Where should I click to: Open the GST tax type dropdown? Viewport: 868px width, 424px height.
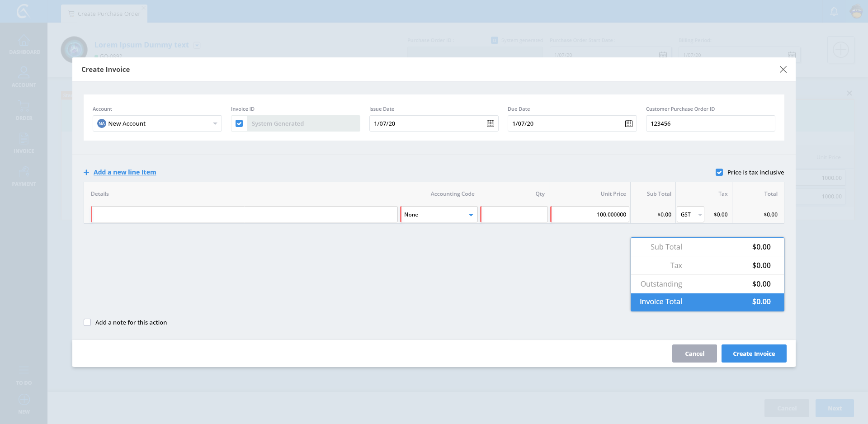690,214
